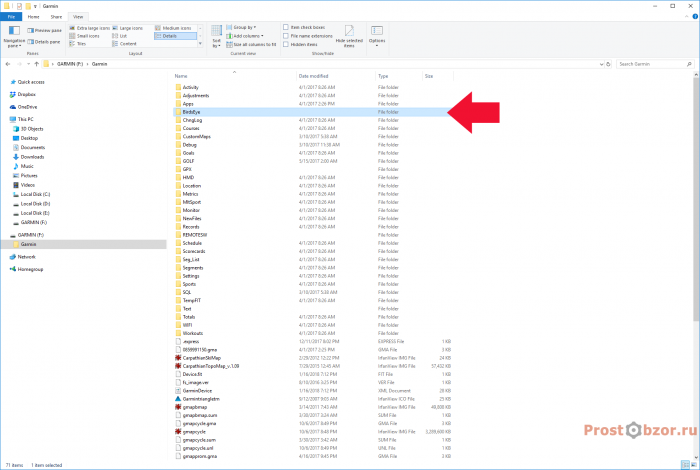Sort by Date modified column header
This screenshot has height=470, width=700.
pyautogui.click(x=313, y=76)
